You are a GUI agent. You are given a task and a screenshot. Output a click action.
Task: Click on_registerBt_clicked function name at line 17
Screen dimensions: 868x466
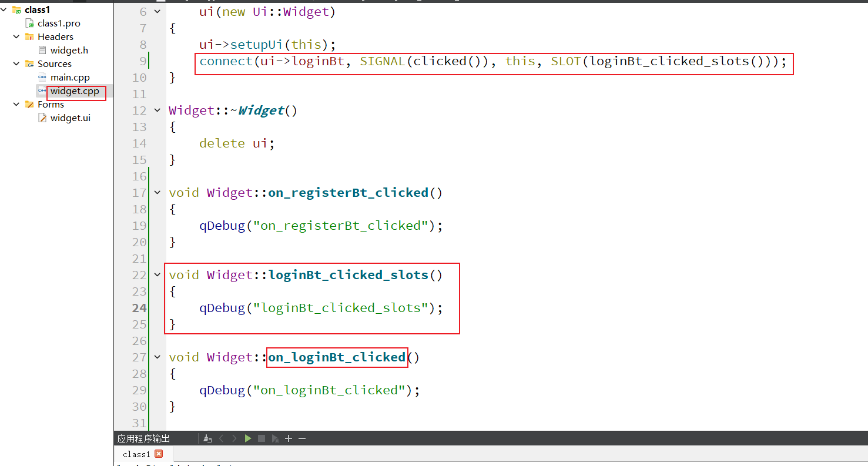348,193
